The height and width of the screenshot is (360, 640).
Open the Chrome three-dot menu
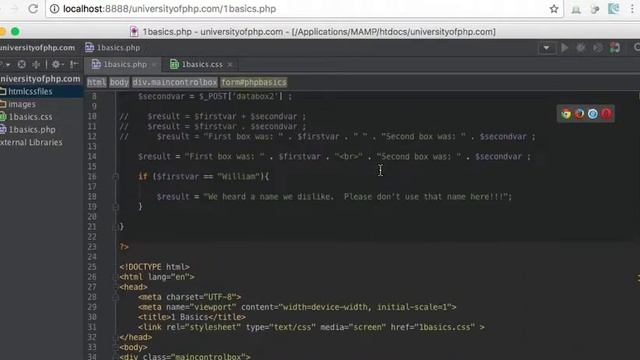pyautogui.click(x=632, y=9)
